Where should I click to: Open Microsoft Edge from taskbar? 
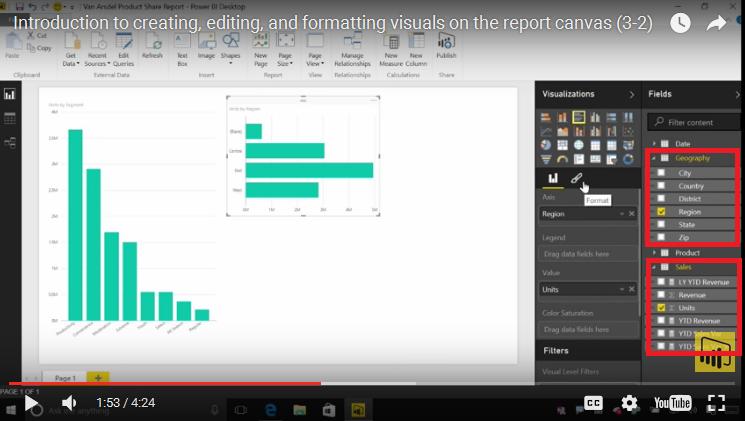coord(270,410)
